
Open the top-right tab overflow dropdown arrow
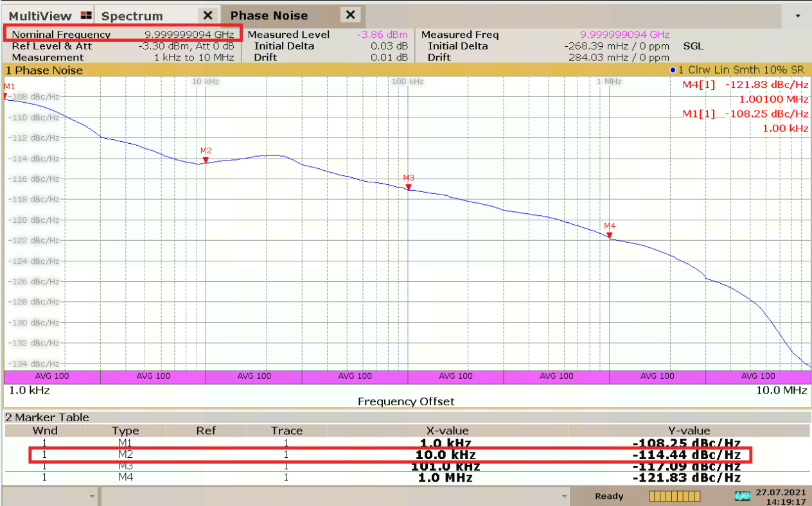[x=799, y=16]
